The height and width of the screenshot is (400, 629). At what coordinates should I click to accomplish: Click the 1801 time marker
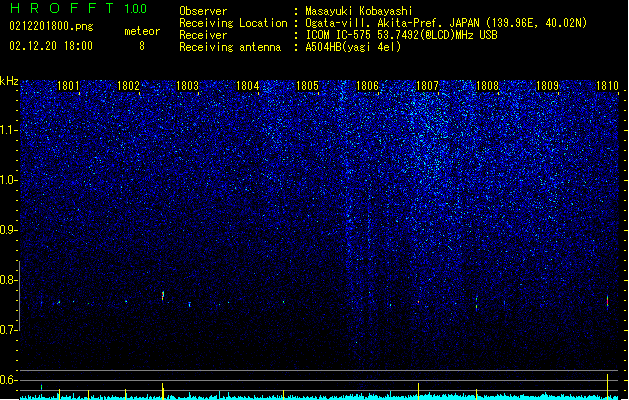pos(68,86)
